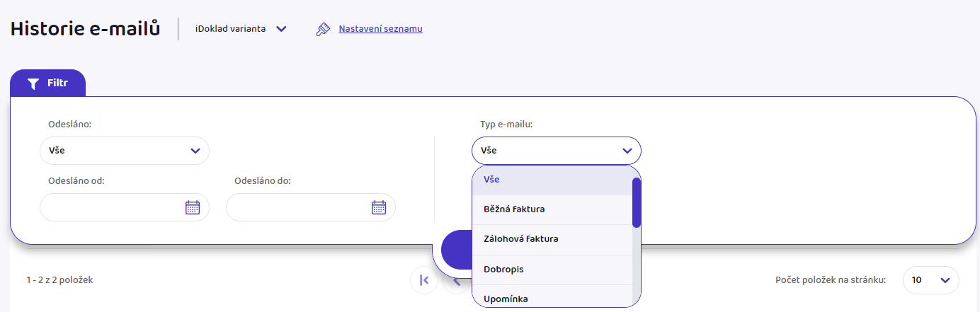This screenshot has width=980, height=312.
Task: Click the partially hidden purple filter button
Action: coord(456,250)
